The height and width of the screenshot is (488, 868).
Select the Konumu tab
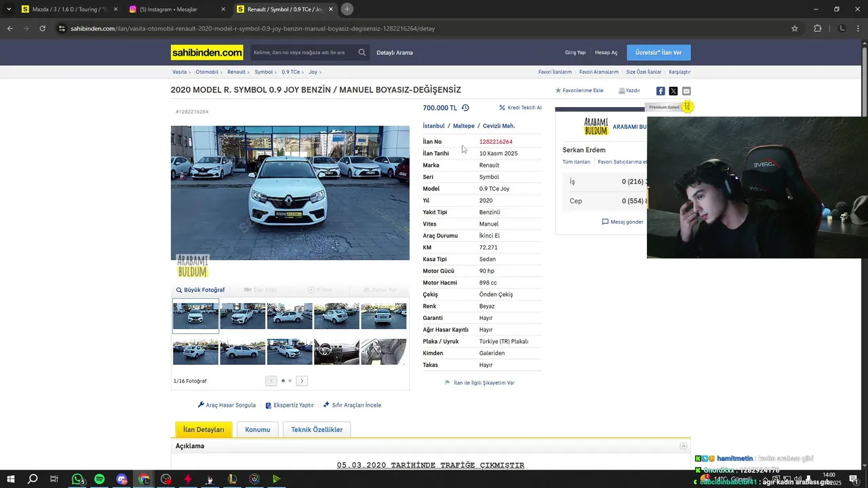(x=258, y=430)
